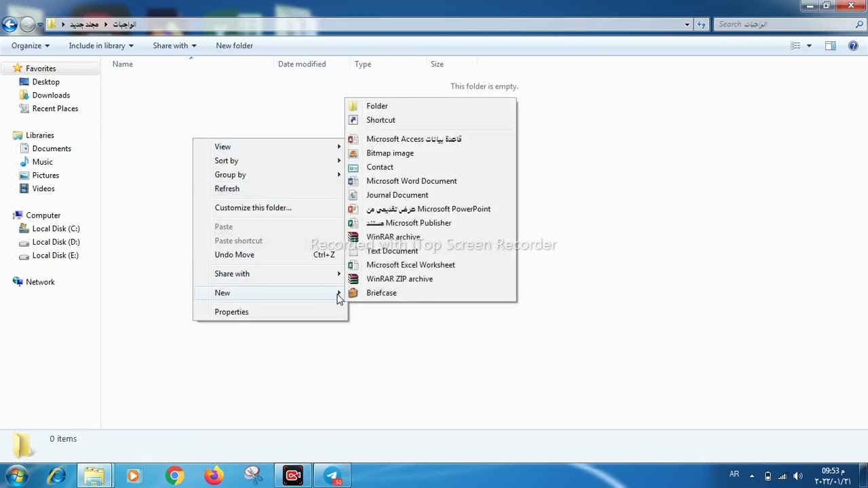Open Explorer help with the question mark
The width and height of the screenshot is (868, 488).
pyautogui.click(x=854, y=45)
